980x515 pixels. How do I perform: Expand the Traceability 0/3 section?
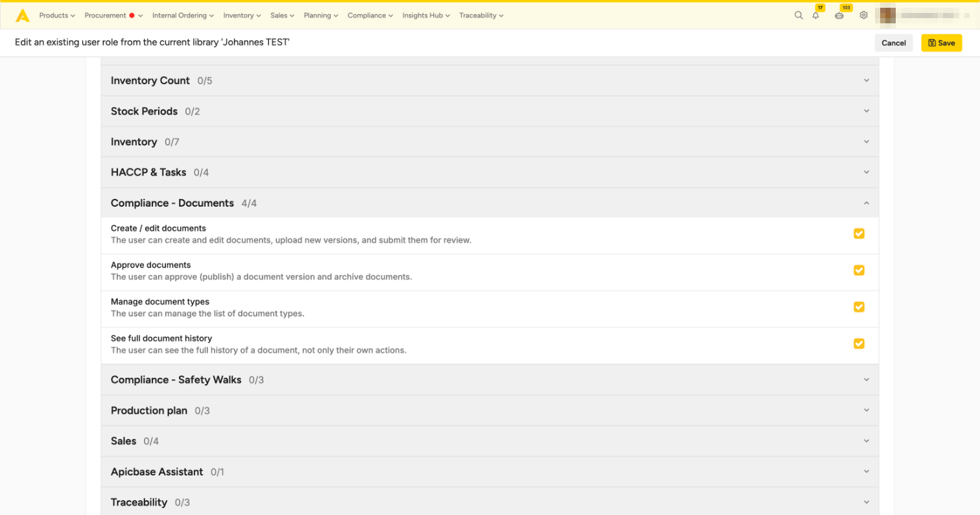[490, 503]
